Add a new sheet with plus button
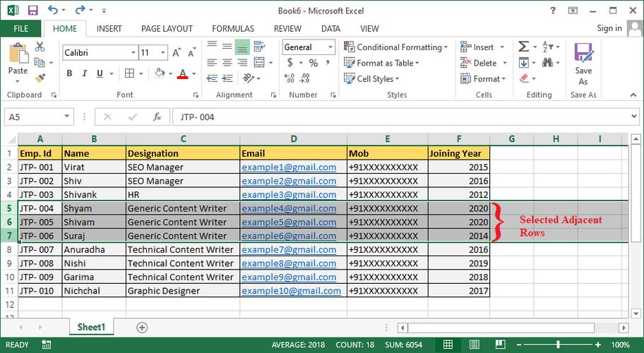This screenshot has height=353, width=644. (x=142, y=327)
